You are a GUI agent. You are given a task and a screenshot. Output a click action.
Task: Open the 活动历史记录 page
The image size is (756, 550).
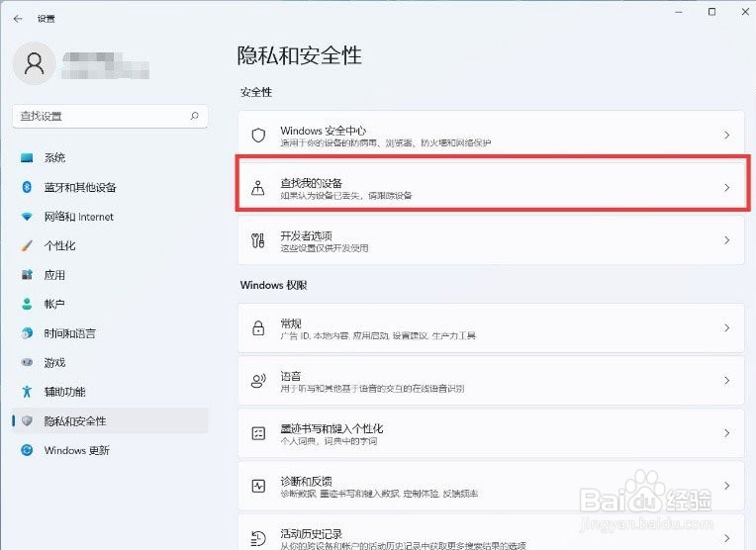(492, 532)
